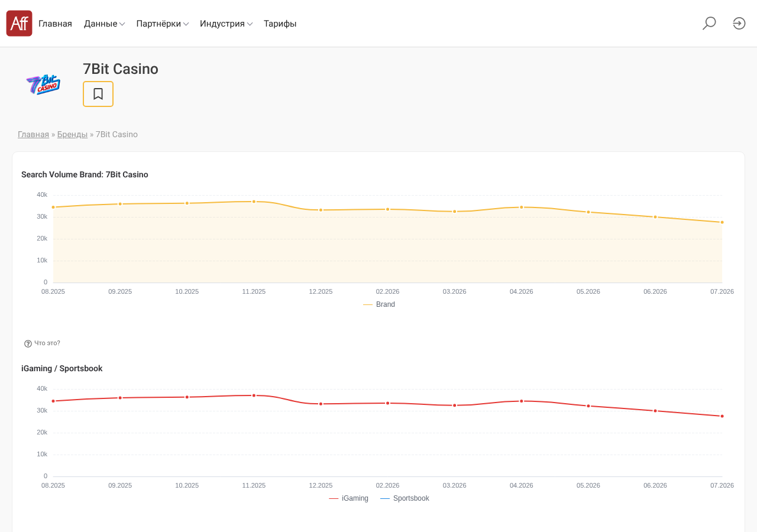The height and width of the screenshot is (532, 757).
Task: Click the '7Bit Casino' breadcrumb text
Action: (x=117, y=135)
